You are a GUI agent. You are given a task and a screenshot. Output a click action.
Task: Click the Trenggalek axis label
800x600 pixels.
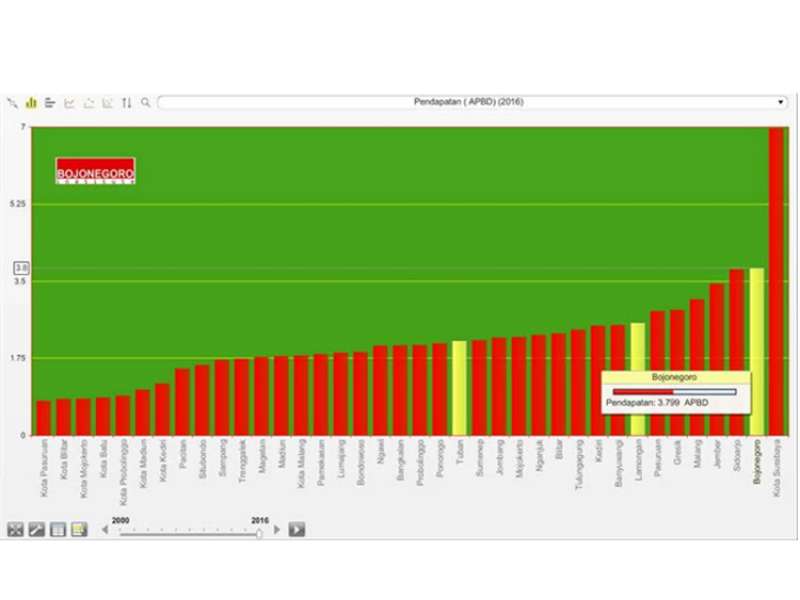pyautogui.click(x=242, y=461)
